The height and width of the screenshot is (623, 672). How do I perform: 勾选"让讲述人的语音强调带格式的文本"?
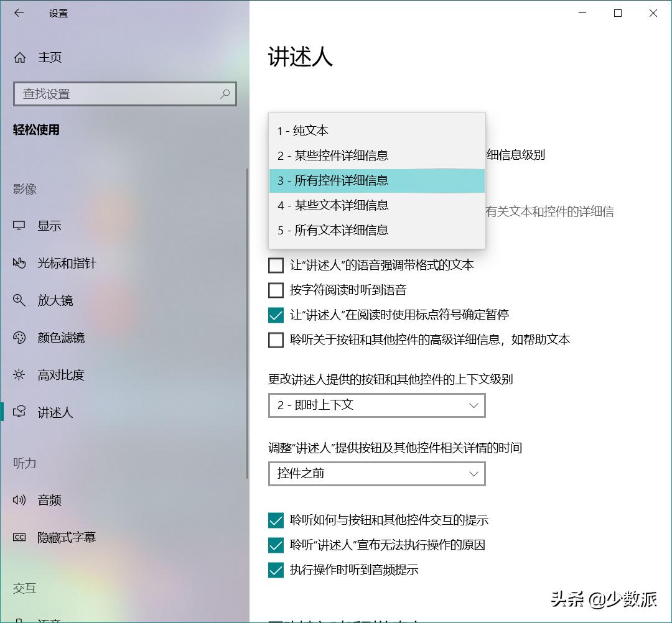[x=276, y=265]
